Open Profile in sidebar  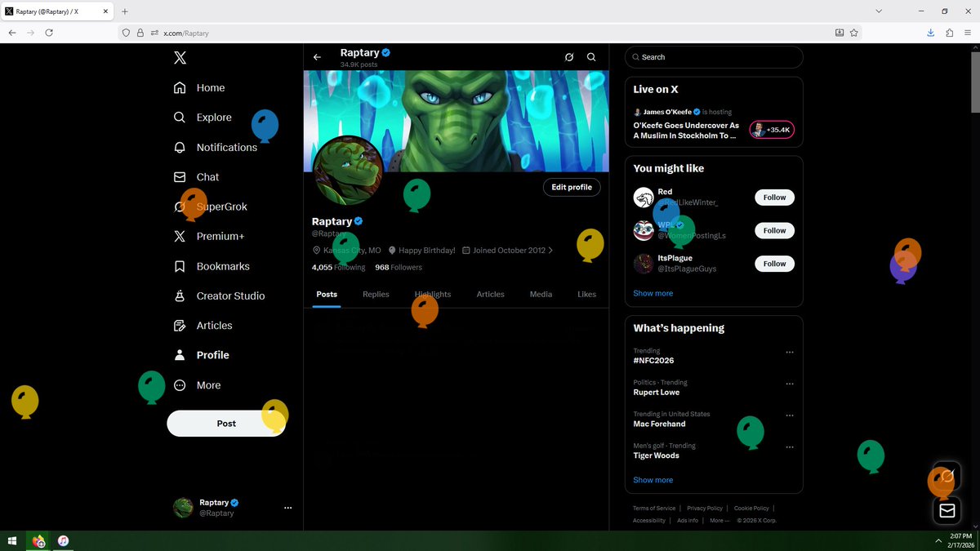202,355
